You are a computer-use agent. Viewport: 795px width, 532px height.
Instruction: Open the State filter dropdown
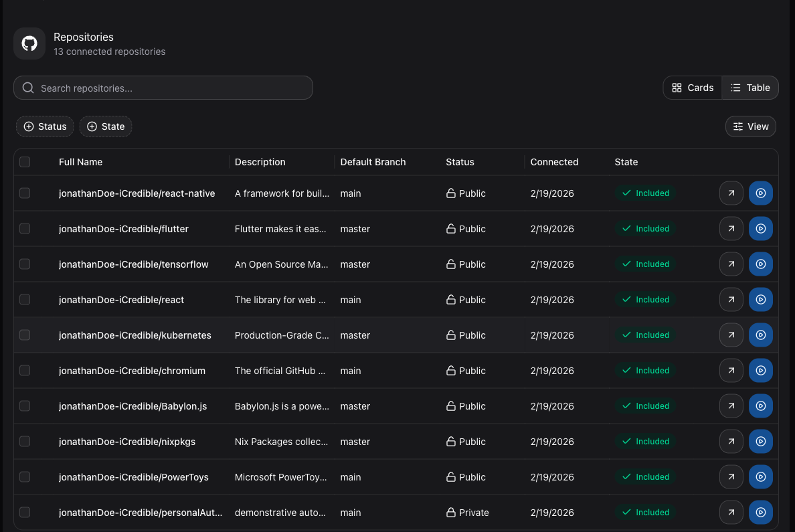[106, 126]
